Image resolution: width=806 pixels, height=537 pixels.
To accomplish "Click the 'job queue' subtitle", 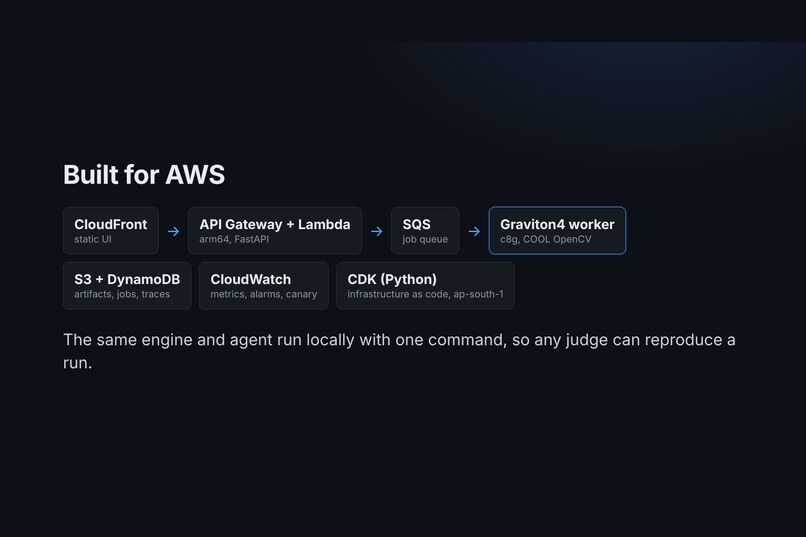I will [x=425, y=239].
